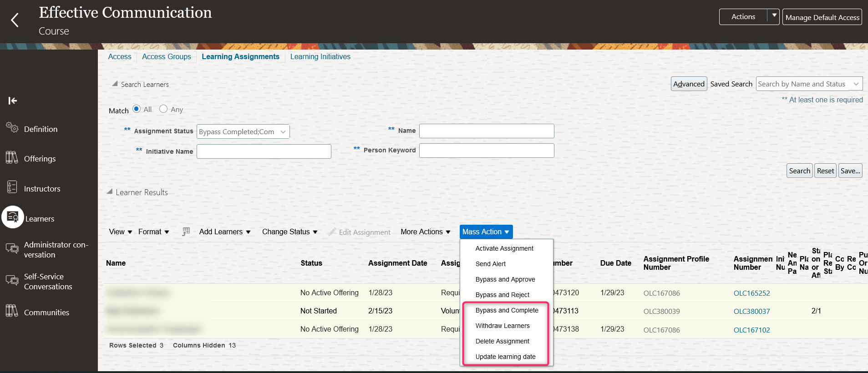Click the table freeze/columns toolbar icon
This screenshot has height=373, width=868.
pyautogui.click(x=186, y=232)
